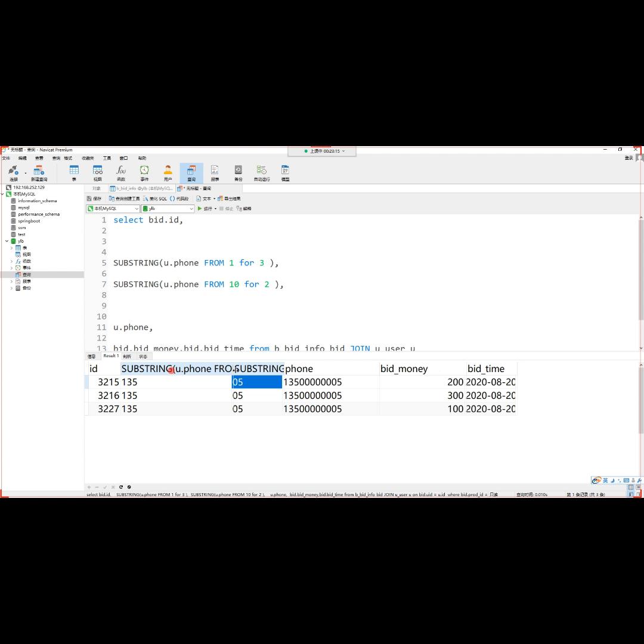Open the 本机MySQL connection dropdown
The width and height of the screenshot is (644, 644).
click(113, 209)
